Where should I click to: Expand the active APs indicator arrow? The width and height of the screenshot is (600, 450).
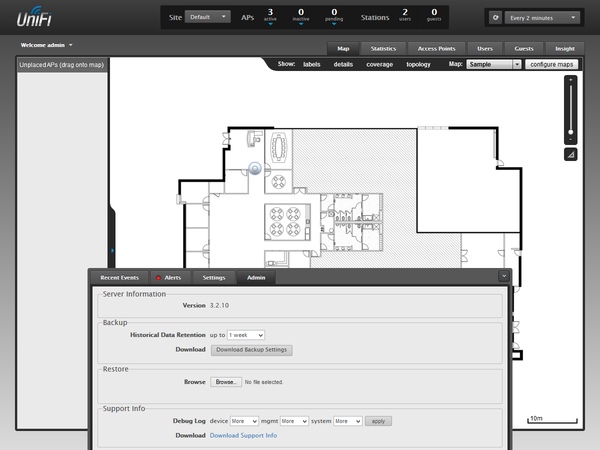tap(270, 24)
